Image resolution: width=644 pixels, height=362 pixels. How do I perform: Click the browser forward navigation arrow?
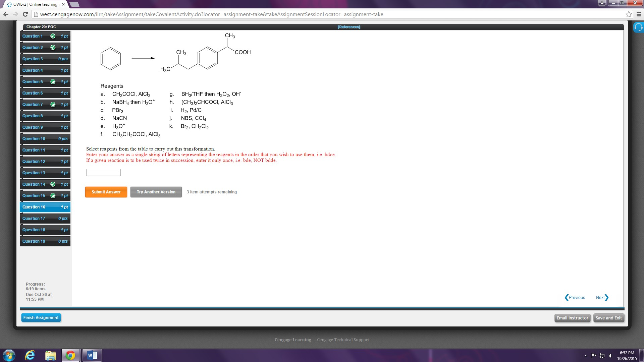pos(15,14)
